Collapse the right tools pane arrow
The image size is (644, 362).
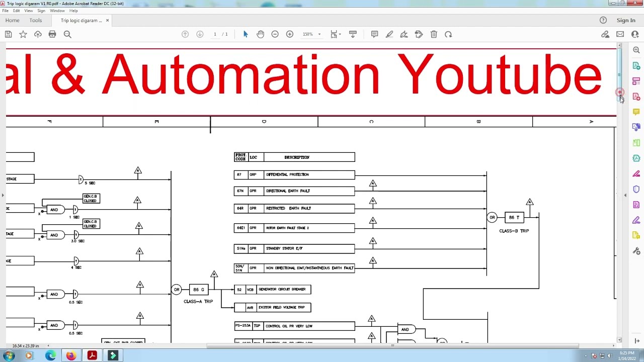click(x=625, y=195)
